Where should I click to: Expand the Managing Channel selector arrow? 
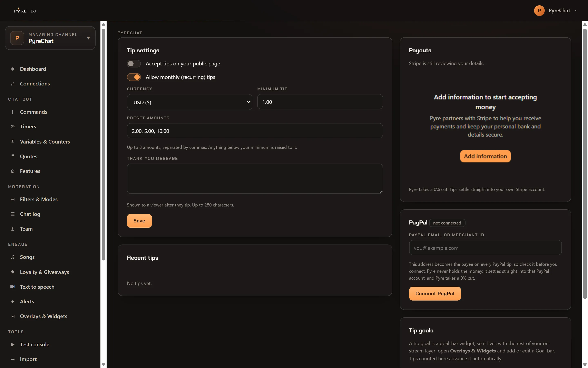88,38
